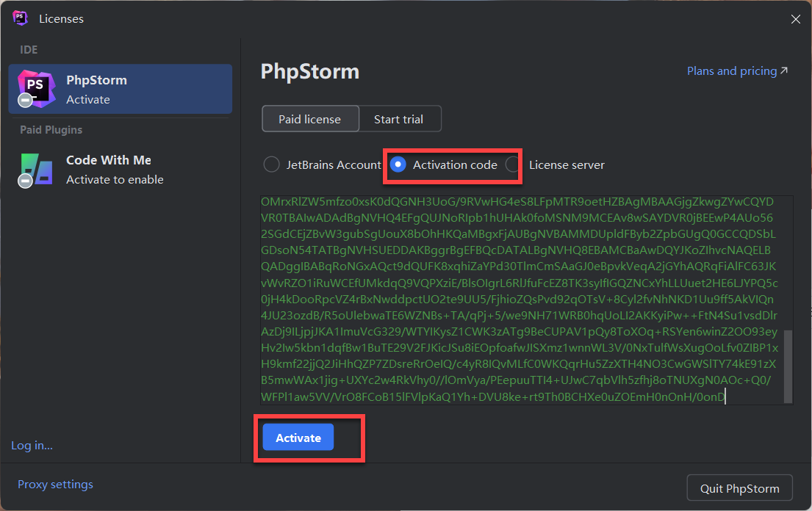
Task: Click the Quit PhpStorm button
Action: point(739,488)
